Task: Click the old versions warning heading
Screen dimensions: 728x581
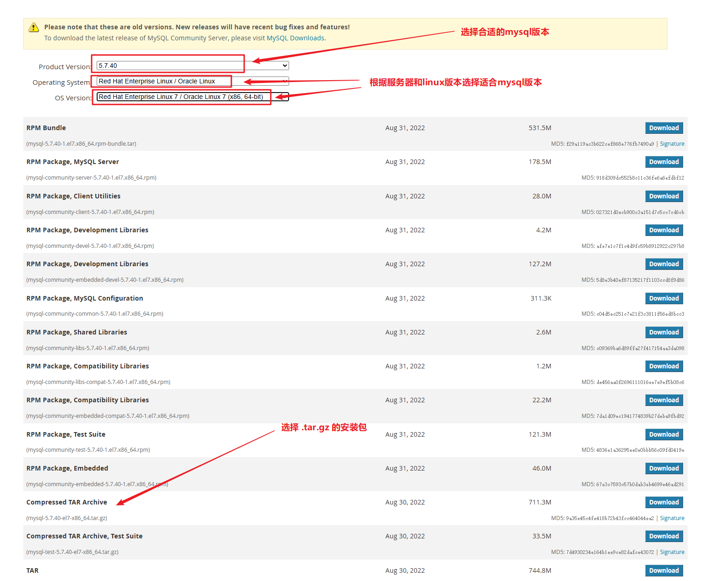Action: click(197, 27)
